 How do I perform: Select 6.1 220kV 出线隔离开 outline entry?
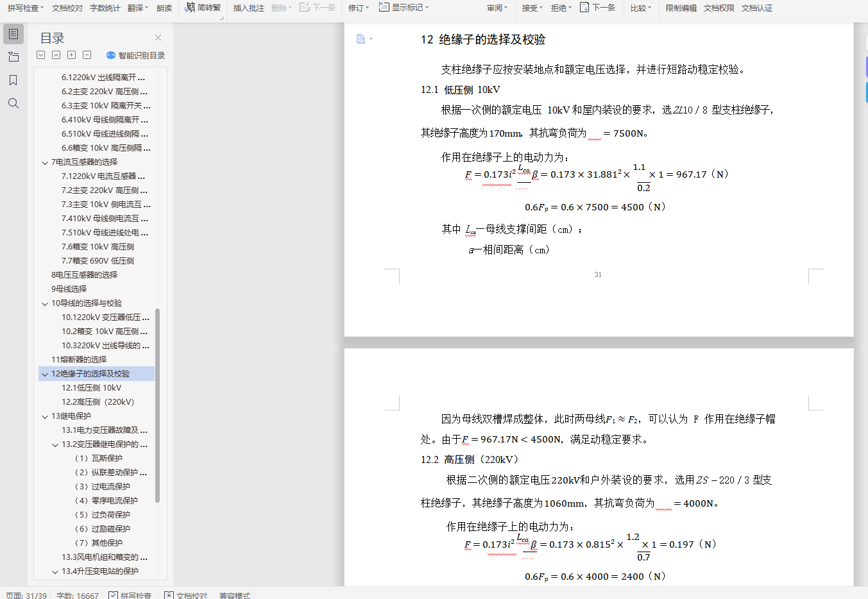point(103,78)
